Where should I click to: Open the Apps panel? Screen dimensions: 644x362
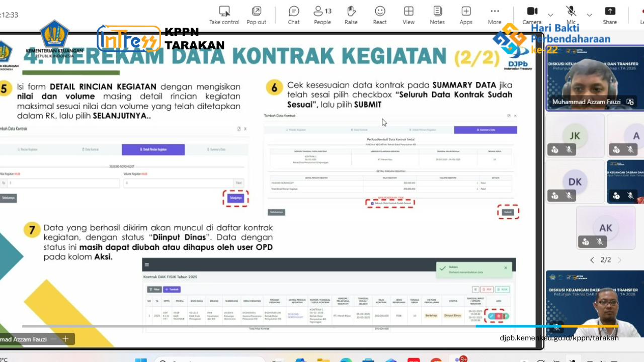pos(466,15)
